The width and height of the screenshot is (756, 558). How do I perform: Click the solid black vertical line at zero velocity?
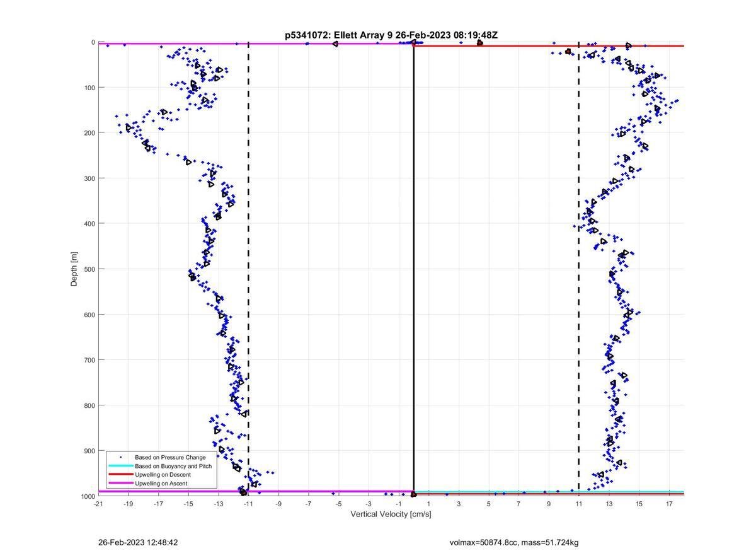pyautogui.click(x=413, y=269)
